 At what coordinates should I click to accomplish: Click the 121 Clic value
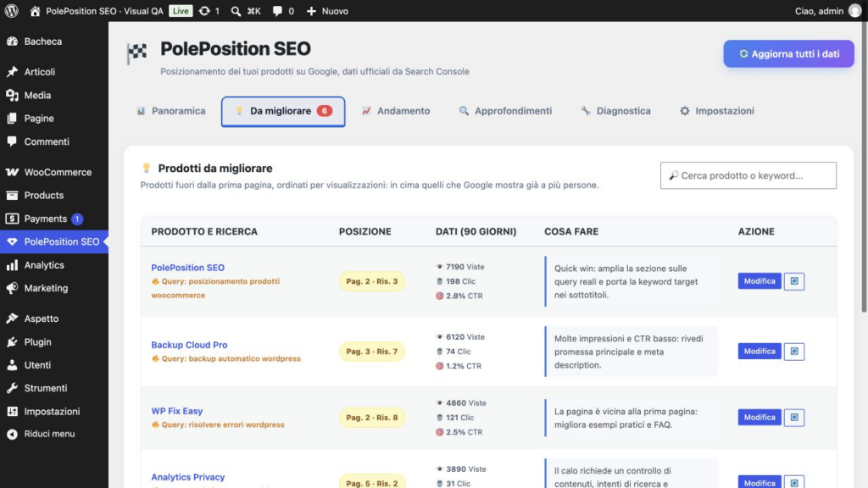(455, 417)
